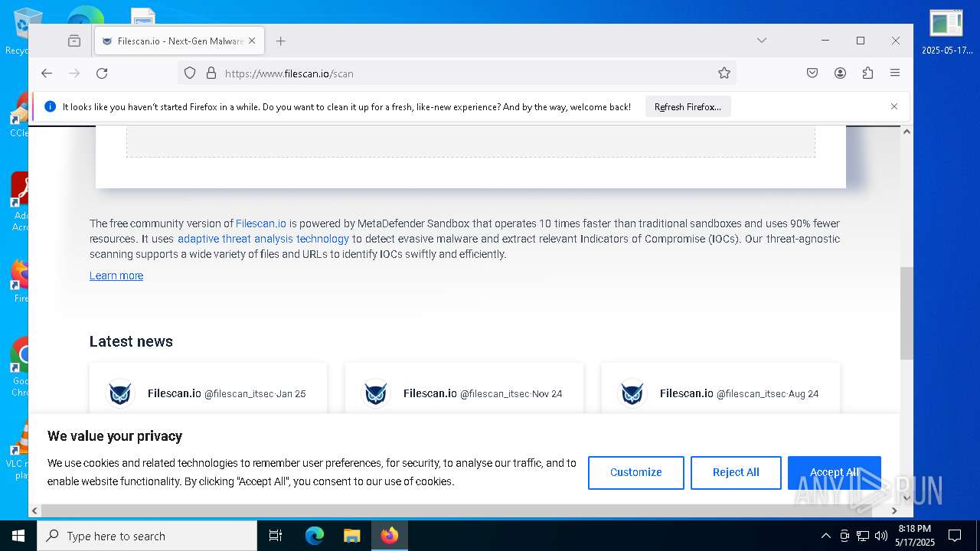Image resolution: width=980 pixels, height=551 pixels.
Task: Open the adaptive threat analysis technology link
Action: [x=263, y=239]
